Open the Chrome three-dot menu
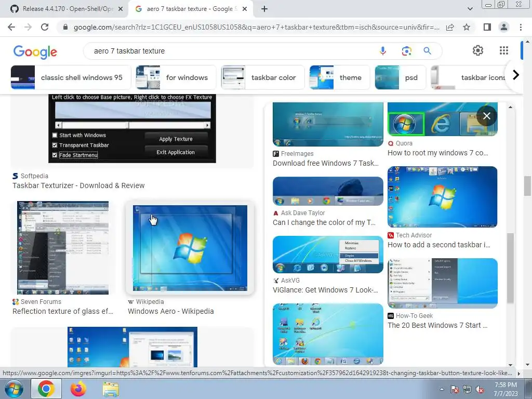This screenshot has height=399, width=532. click(x=521, y=27)
